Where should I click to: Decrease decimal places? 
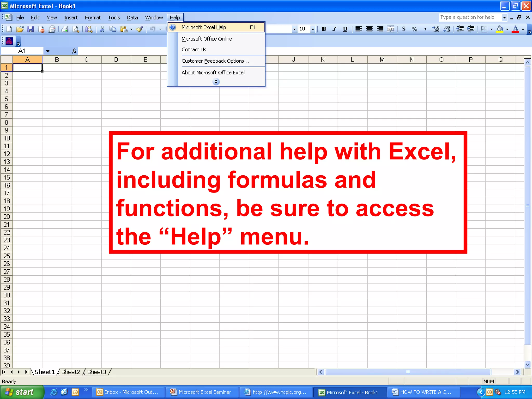coord(447,29)
